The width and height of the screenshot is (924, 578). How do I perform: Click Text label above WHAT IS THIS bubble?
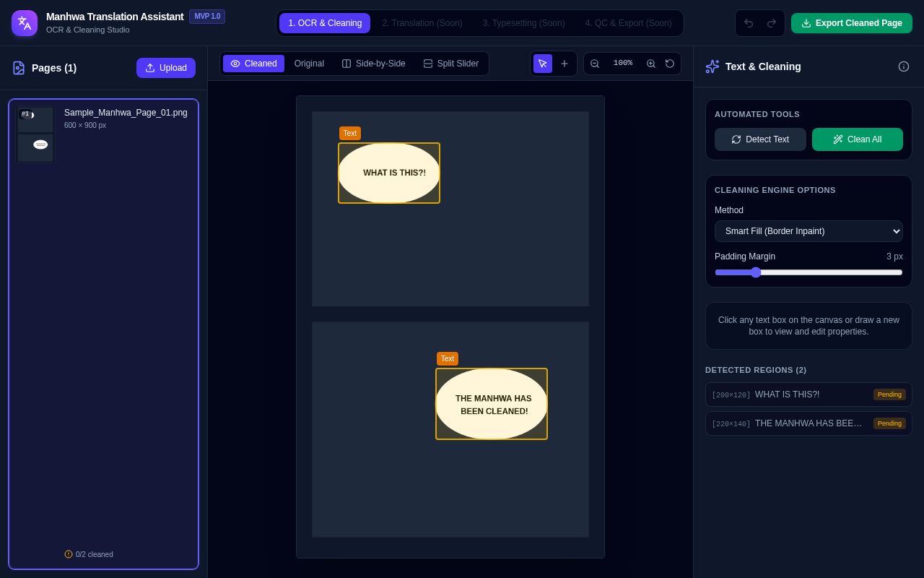click(x=350, y=134)
